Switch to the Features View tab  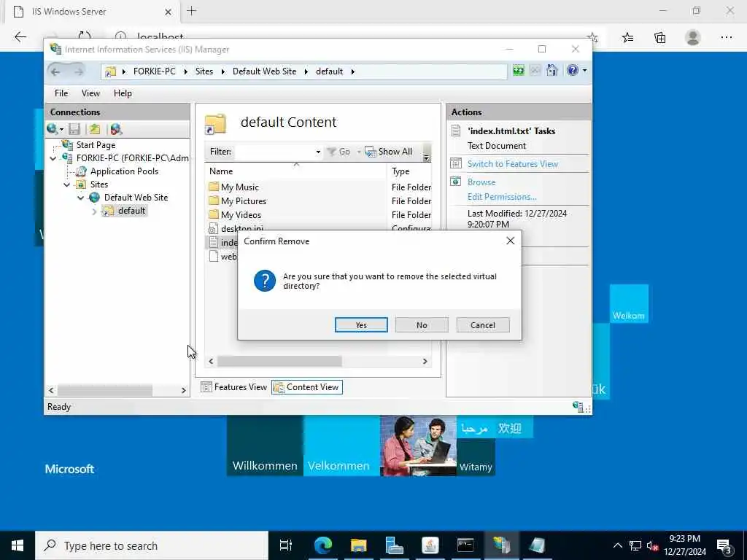pos(234,387)
